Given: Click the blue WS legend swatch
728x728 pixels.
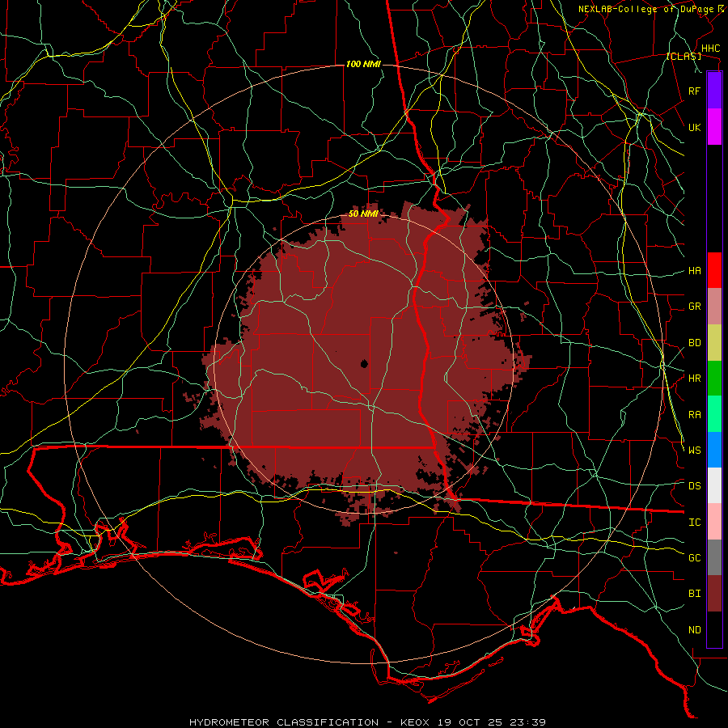Looking at the screenshot, I should (x=714, y=450).
